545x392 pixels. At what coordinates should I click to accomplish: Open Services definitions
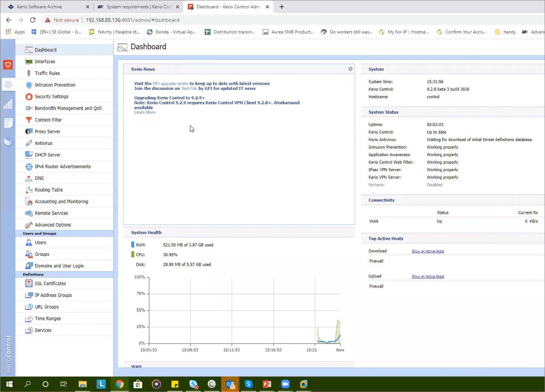pyautogui.click(x=64, y=330)
